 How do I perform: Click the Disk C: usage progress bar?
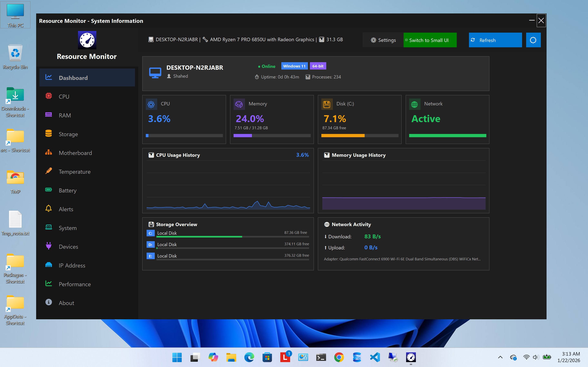(x=360, y=136)
